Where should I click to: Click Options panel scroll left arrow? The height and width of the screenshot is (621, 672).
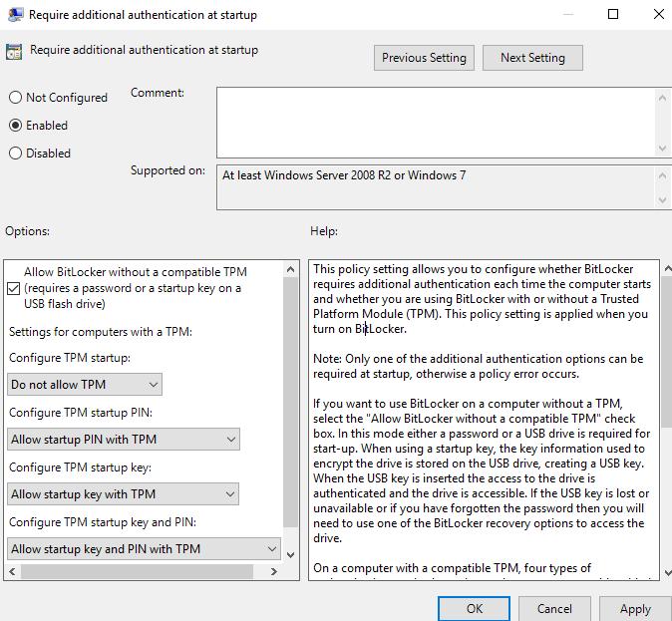[x=12, y=571]
